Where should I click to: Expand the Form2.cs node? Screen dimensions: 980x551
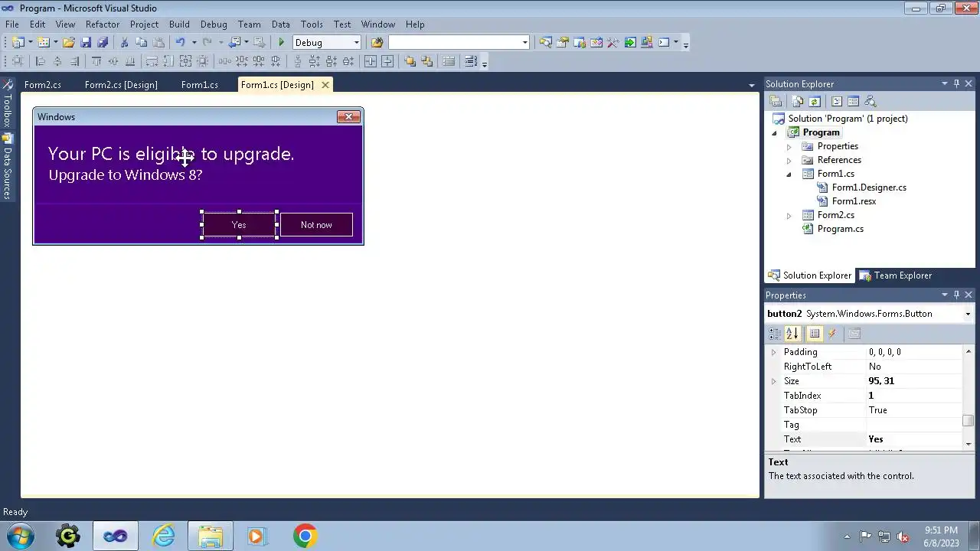(789, 216)
